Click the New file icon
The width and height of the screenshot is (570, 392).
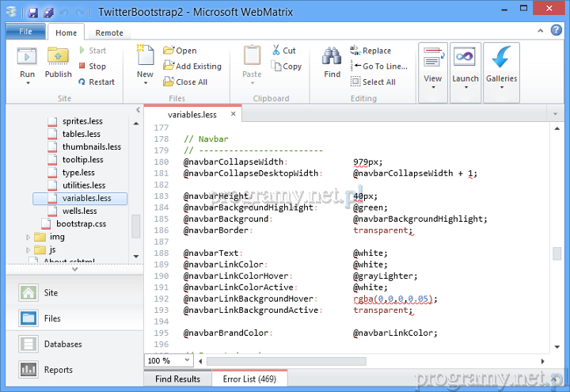[145, 55]
